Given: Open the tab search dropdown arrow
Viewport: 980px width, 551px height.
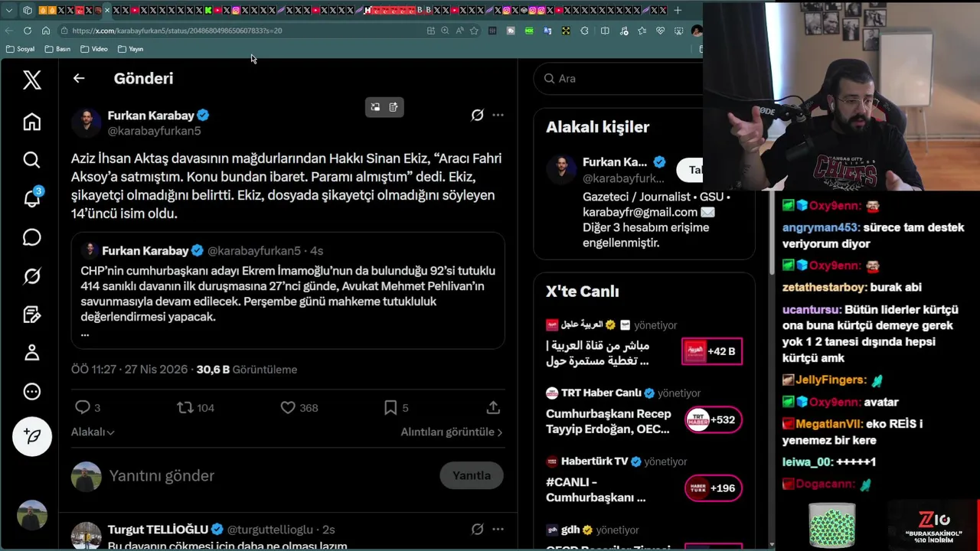Looking at the screenshot, I should (9, 10).
